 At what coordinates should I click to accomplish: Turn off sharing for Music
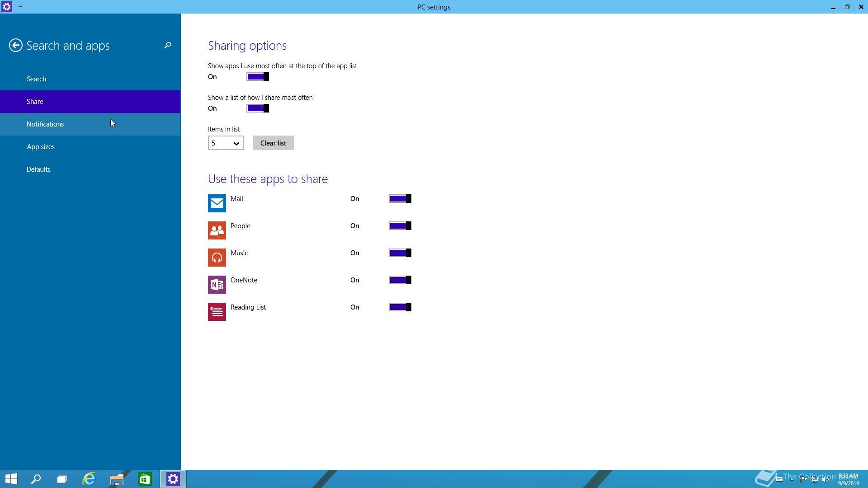coord(400,253)
